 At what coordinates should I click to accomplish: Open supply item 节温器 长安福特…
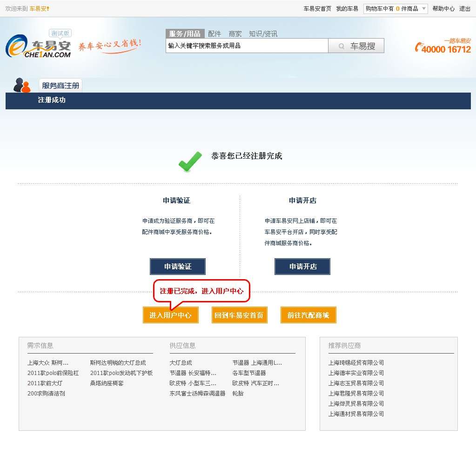point(193,373)
